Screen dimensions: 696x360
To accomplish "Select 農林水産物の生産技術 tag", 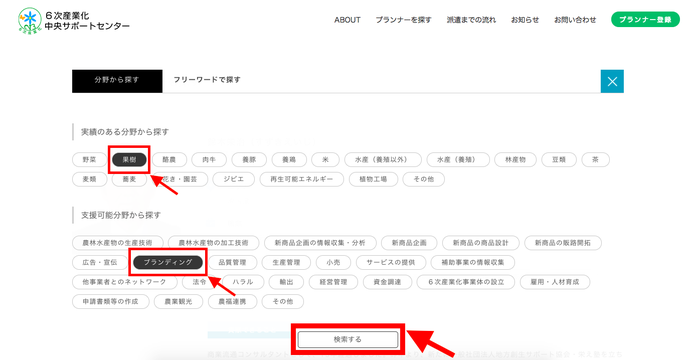I will (x=118, y=243).
